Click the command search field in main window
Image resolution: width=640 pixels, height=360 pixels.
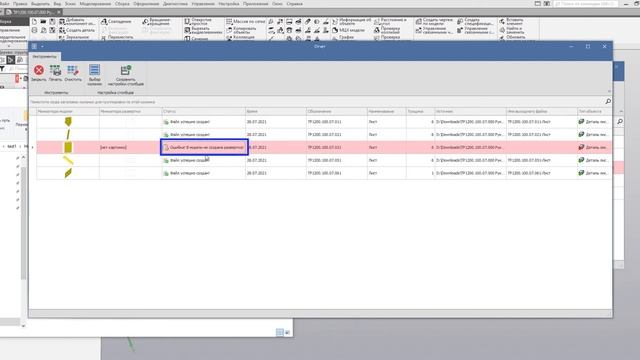coord(586,4)
